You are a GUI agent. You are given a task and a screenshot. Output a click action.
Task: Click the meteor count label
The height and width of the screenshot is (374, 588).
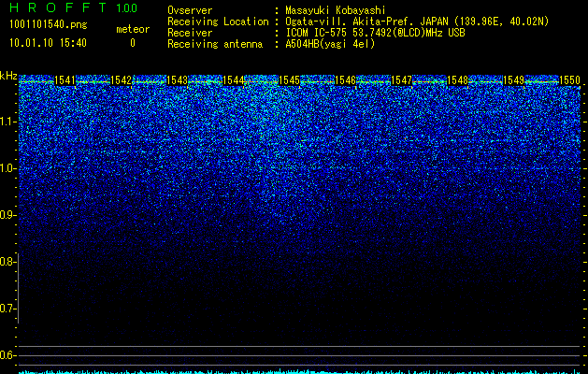pyautogui.click(x=133, y=29)
